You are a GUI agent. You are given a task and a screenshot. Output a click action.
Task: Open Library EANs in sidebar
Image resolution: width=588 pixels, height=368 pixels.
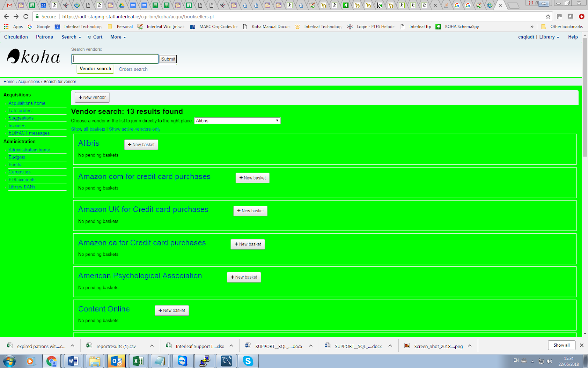coord(22,187)
